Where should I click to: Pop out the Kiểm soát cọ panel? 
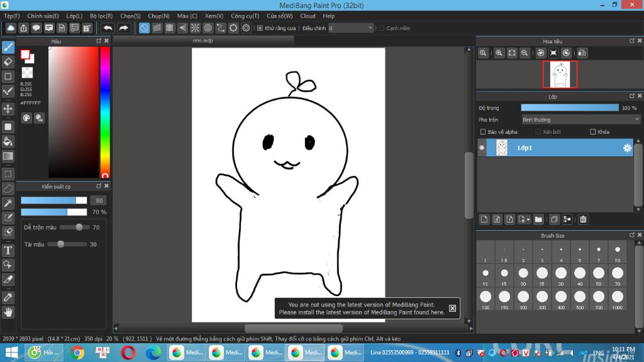99,186
